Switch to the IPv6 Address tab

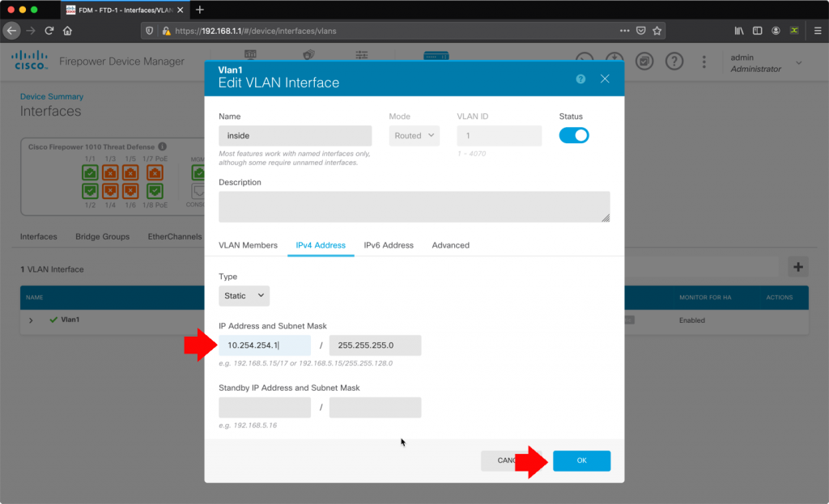click(x=389, y=245)
